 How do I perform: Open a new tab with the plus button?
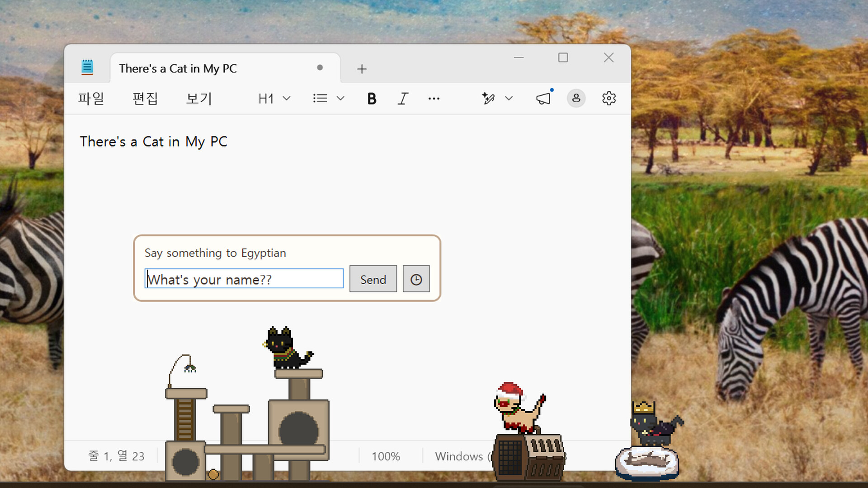tap(362, 69)
